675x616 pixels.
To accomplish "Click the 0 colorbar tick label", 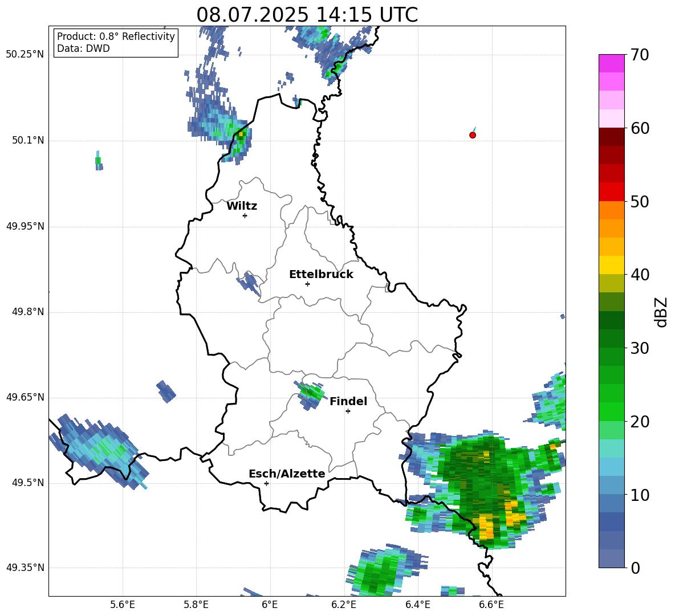I will 635,568.
